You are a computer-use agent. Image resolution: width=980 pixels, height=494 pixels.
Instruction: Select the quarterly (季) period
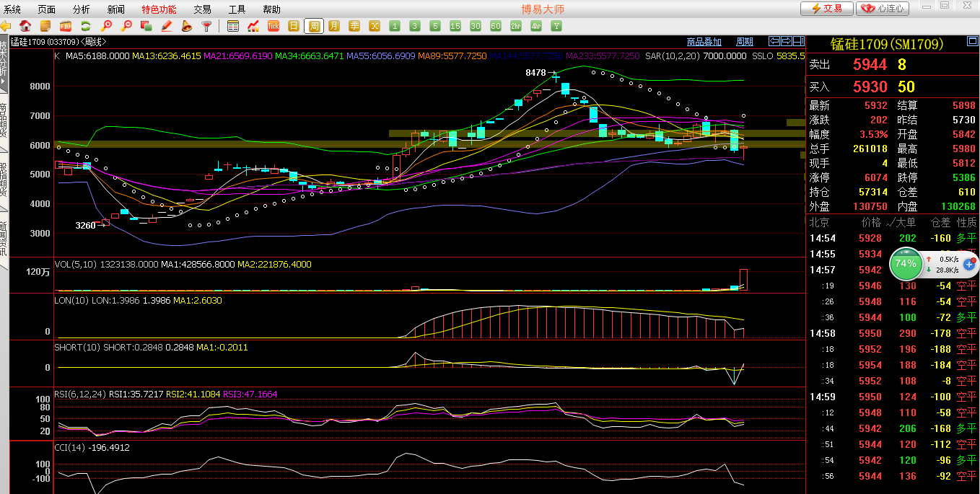[354, 26]
